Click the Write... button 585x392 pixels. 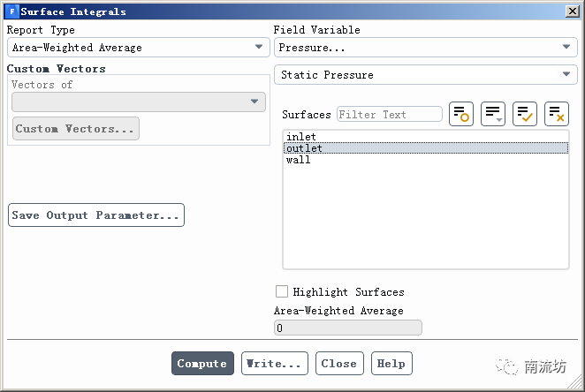point(276,363)
